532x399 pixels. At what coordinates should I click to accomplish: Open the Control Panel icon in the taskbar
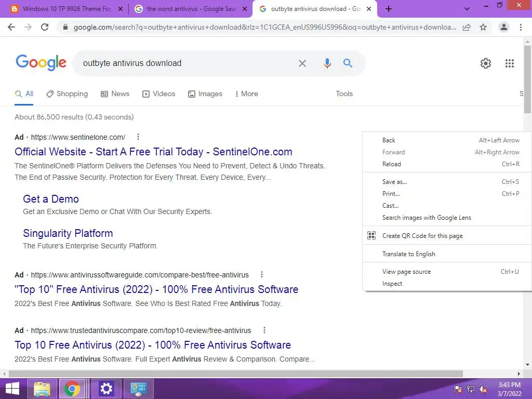138,389
